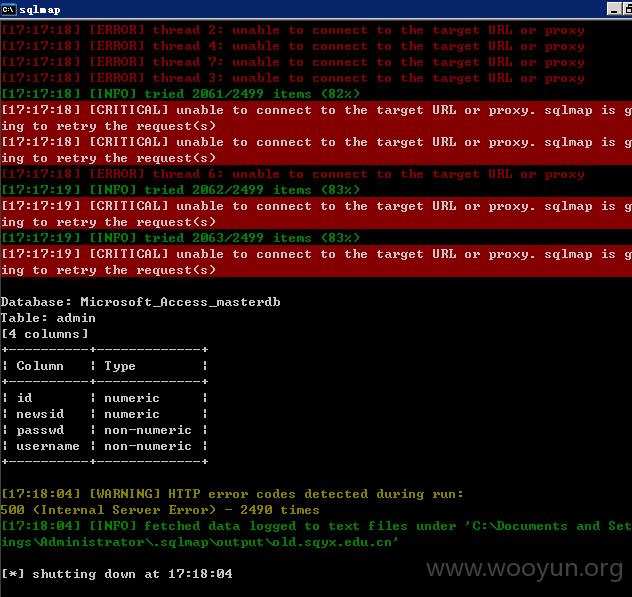Click the first 17:17:18 CRITICAL message
This screenshot has height=597, width=632.
coord(316,118)
